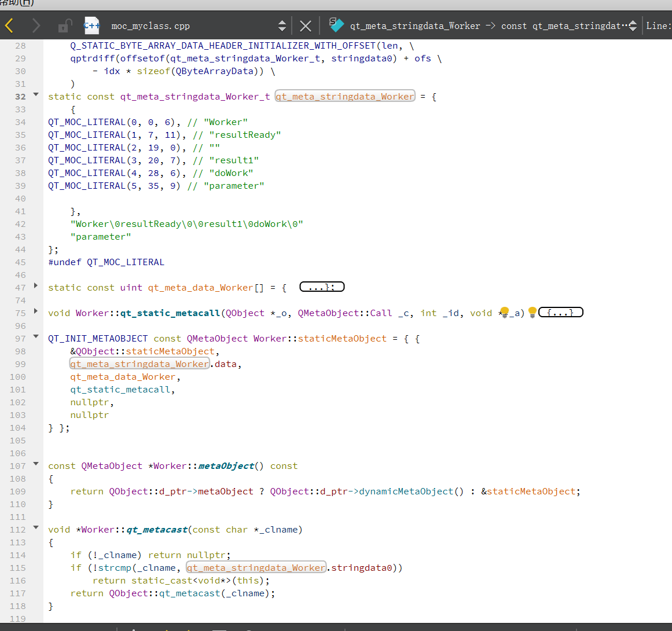Go back with the yellow arrow

9,25
